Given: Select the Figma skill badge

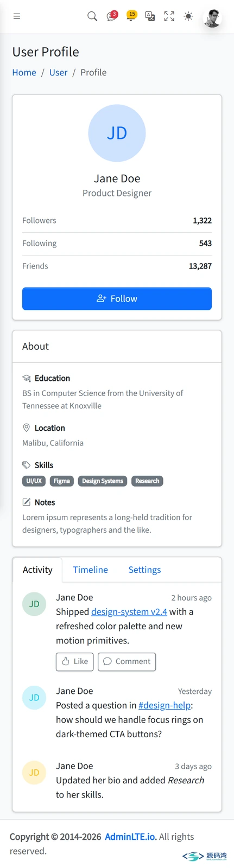Looking at the screenshot, I should pos(62,481).
